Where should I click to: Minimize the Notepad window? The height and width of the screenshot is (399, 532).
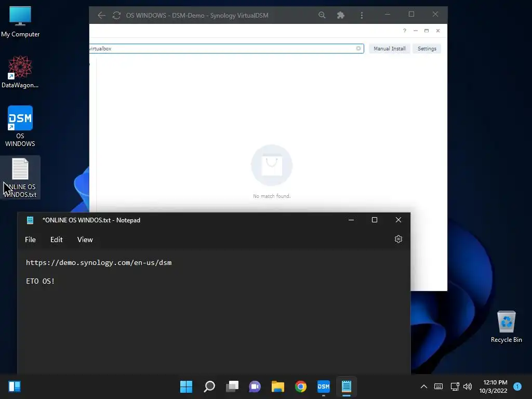coord(351,220)
